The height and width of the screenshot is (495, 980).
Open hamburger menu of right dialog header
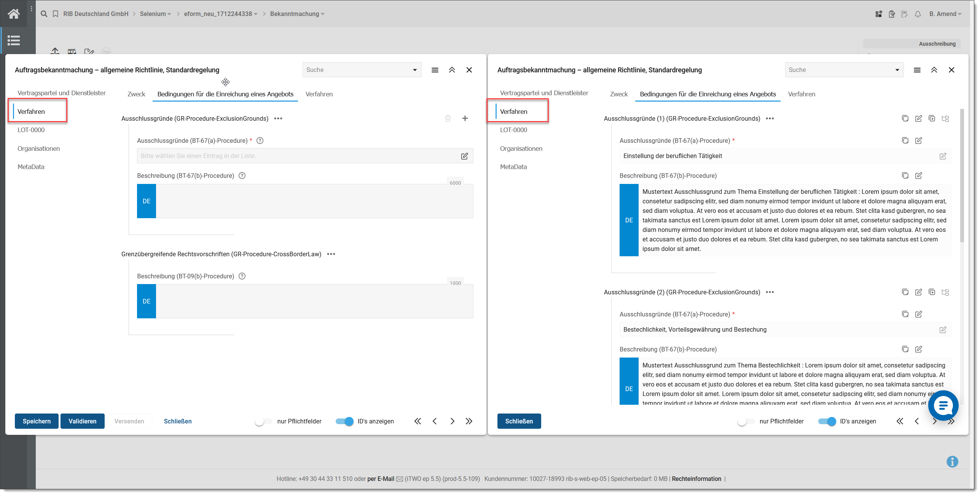click(x=917, y=70)
